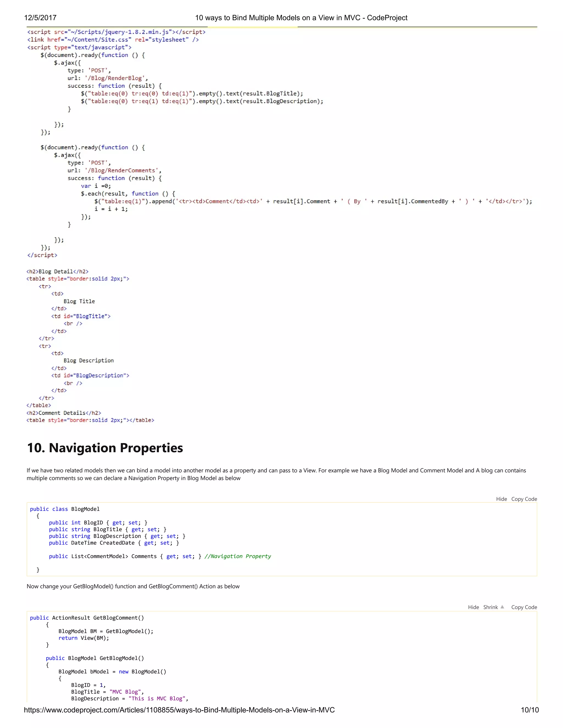The height and width of the screenshot is (728, 563).
Task: Copy Code for the GetBlogComment action
Action: (524, 607)
